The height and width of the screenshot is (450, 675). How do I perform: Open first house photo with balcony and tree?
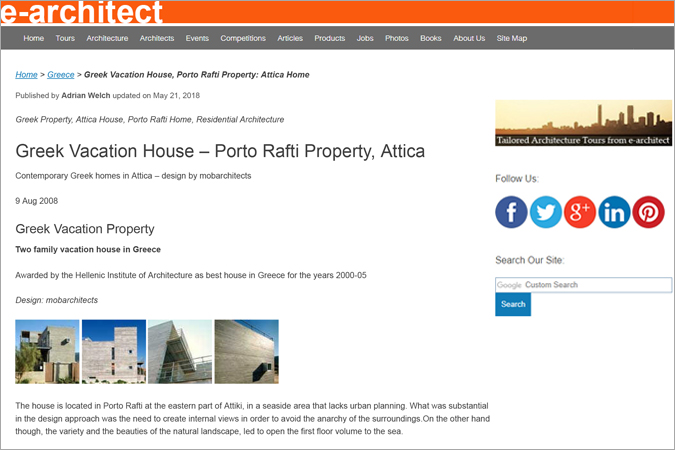(x=47, y=351)
